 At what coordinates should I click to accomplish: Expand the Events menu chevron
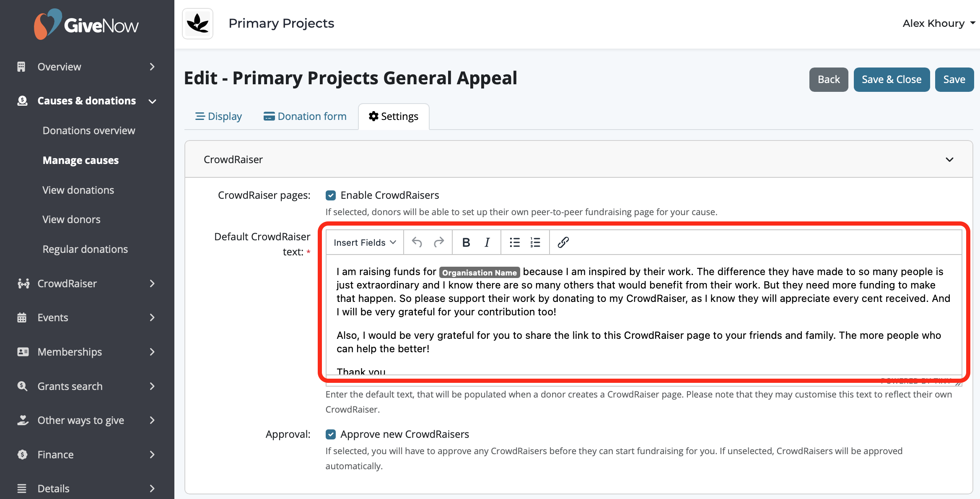(x=152, y=317)
